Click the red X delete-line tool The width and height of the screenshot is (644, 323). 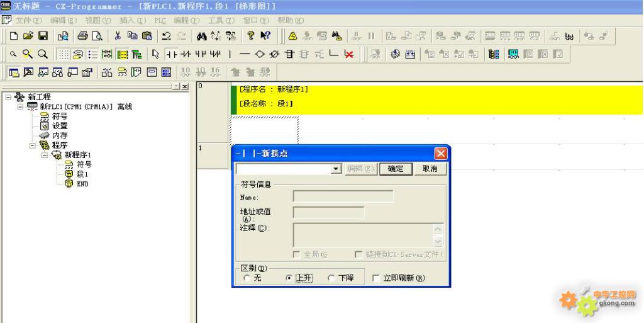coord(349,54)
